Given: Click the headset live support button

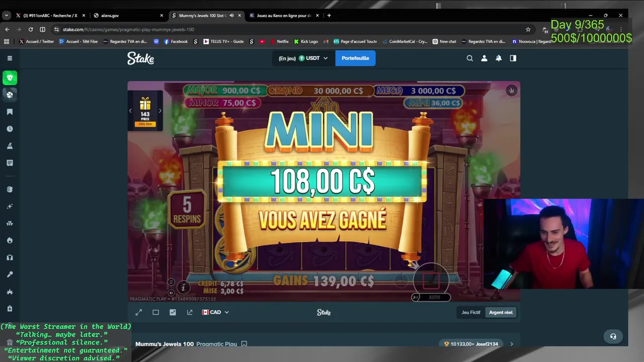Looking at the screenshot, I should pyautogui.click(x=613, y=336).
